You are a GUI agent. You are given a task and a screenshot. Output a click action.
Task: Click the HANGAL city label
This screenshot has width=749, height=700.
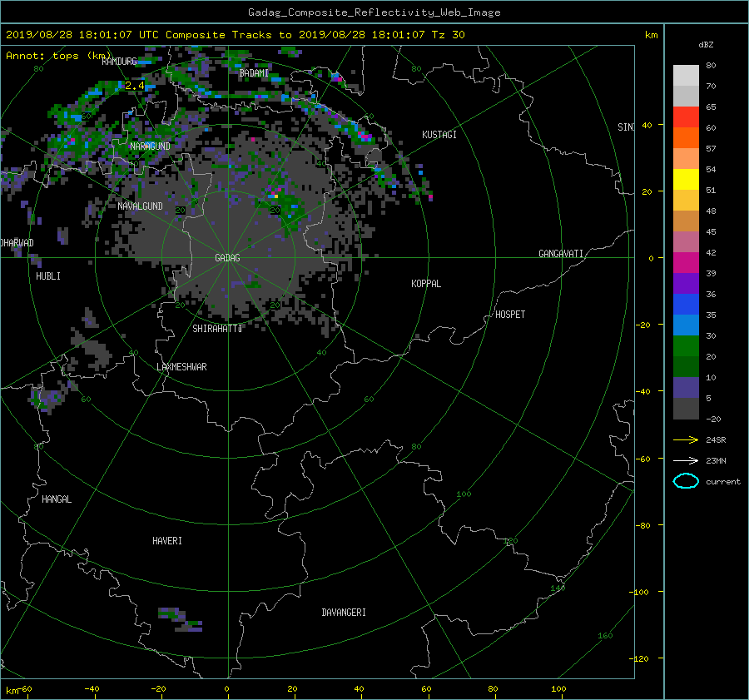tap(57, 499)
